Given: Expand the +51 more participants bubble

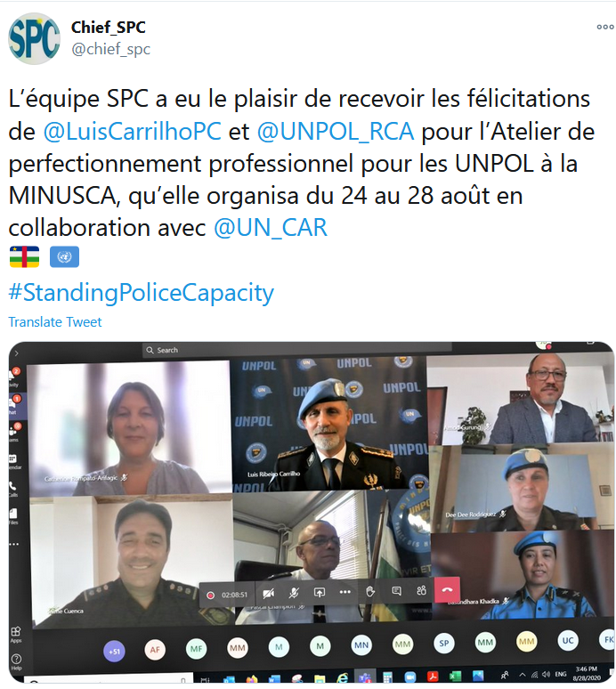Looking at the screenshot, I should click(114, 652).
